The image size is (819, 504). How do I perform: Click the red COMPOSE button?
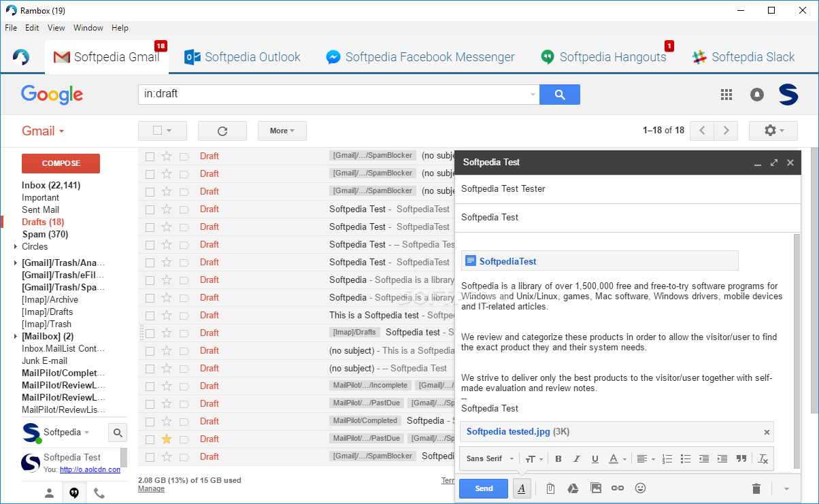61,163
